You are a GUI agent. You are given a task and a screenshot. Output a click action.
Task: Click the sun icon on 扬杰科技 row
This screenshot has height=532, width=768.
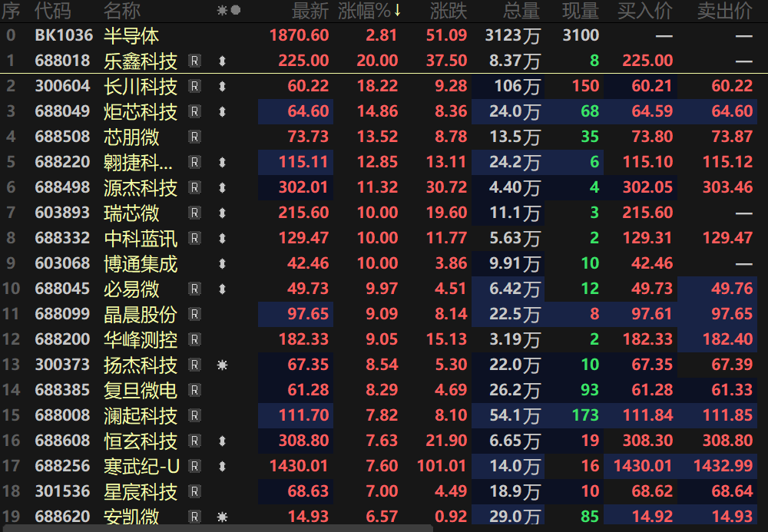coord(223,365)
